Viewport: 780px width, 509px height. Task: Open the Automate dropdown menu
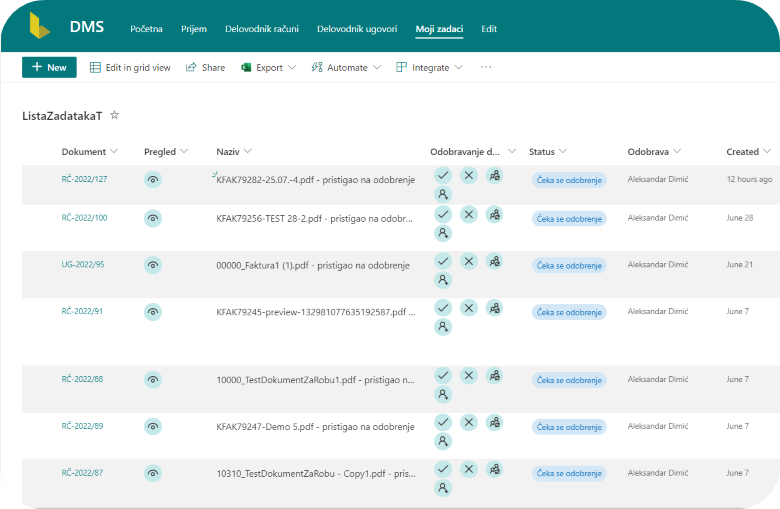pyautogui.click(x=346, y=68)
